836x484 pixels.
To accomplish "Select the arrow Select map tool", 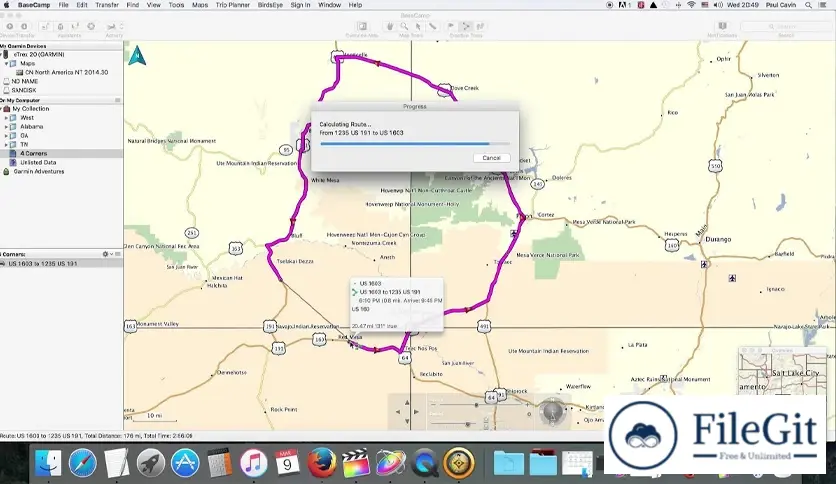I will coord(418,26).
